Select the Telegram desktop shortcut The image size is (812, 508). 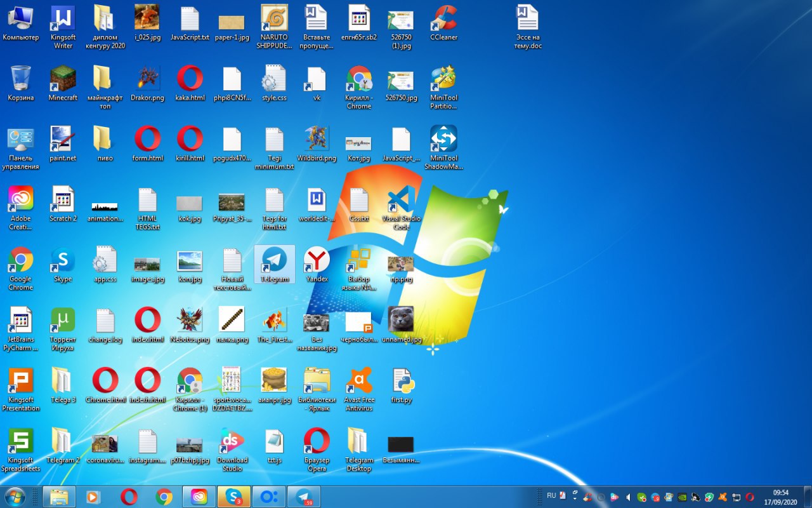pos(274,264)
